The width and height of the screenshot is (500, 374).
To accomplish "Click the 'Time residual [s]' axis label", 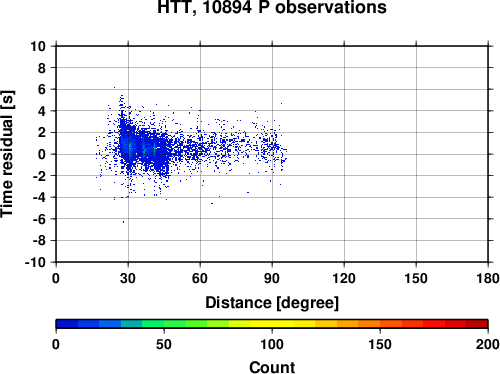I will click(x=7, y=154).
